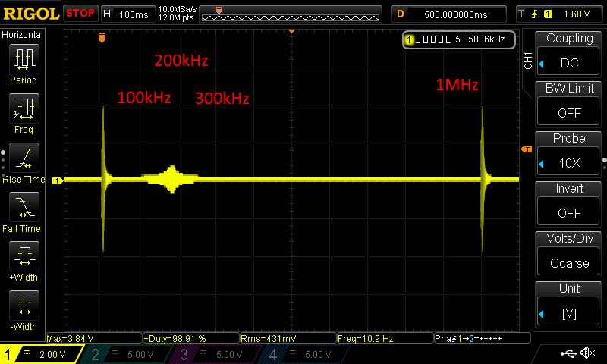
Task: Click the CH1 side menu tab
Action: (x=527, y=61)
